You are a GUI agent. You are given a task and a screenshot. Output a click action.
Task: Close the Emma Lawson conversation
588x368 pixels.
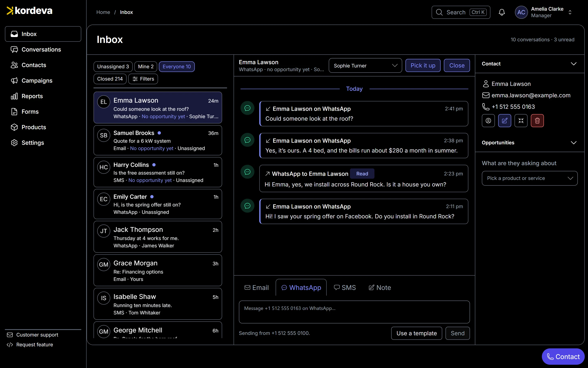point(457,65)
